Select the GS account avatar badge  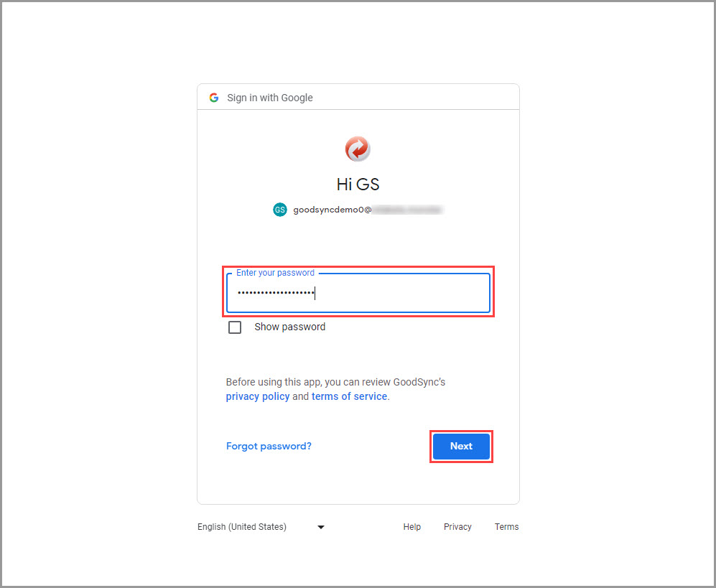[279, 210]
